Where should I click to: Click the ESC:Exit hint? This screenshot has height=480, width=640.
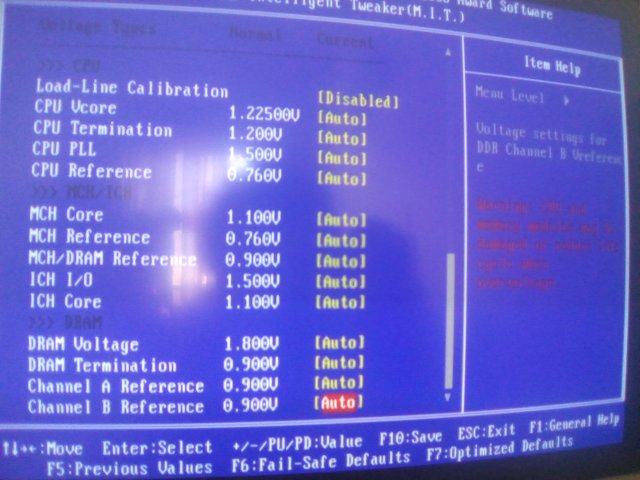click(486, 432)
